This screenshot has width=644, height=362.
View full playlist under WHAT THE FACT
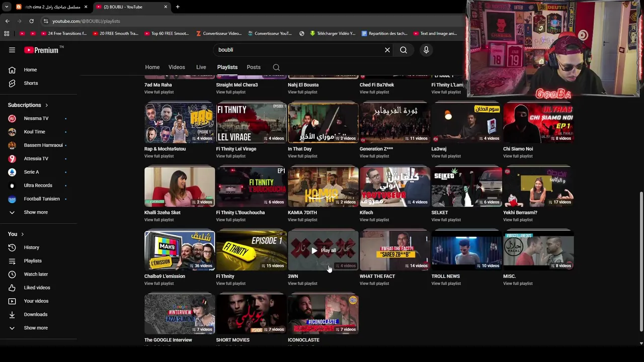coord(374,284)
